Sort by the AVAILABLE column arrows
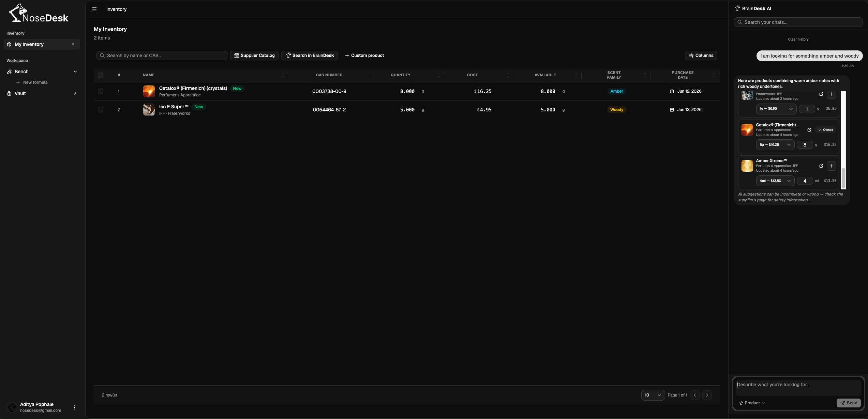 pos(576,75)
